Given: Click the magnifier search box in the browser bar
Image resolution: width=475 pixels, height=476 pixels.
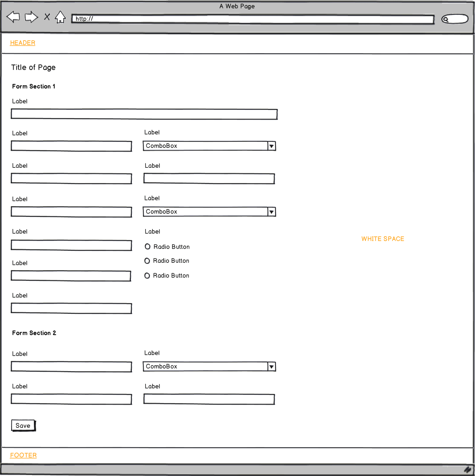Looking at the screenshot, I should 455,19.
